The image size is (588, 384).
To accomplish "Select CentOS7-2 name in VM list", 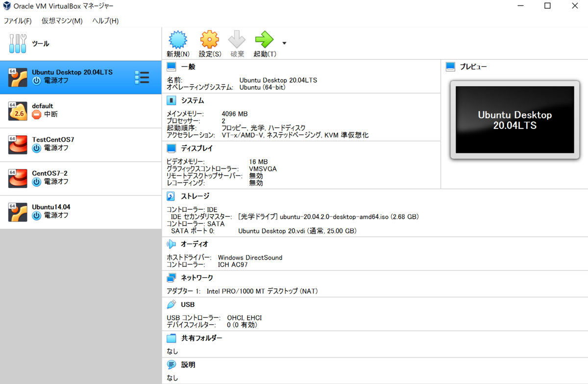I will coord(50,173).
